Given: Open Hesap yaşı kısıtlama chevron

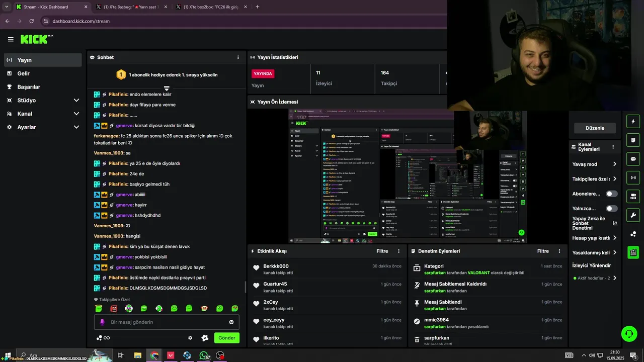Looking at the screenshot, I should [x=615, y=238].
